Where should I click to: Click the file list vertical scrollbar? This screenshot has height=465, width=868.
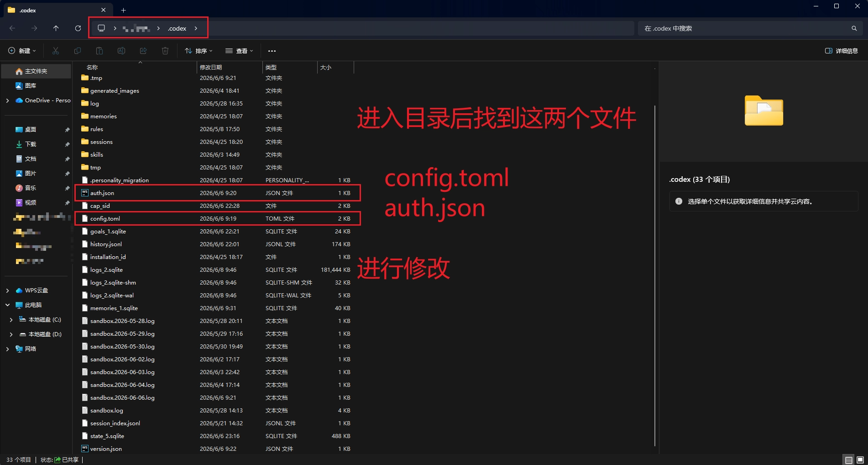click(x=655, y=275)
